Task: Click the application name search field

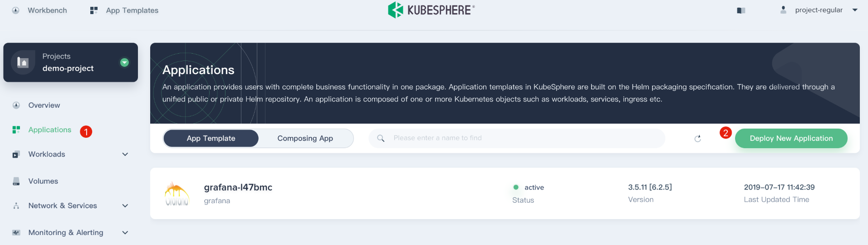Action: (x=522, y=138)
